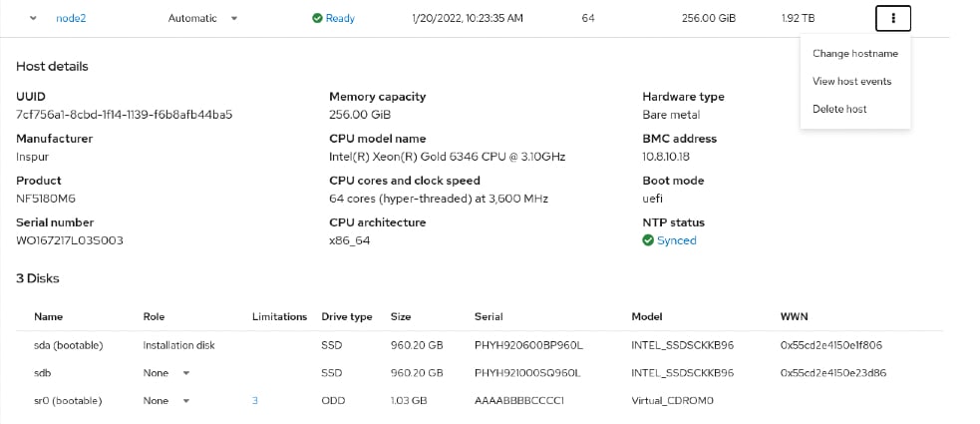980x424 pixels.
Task: Click the node2 hostname link
Action: coord(71,18)
